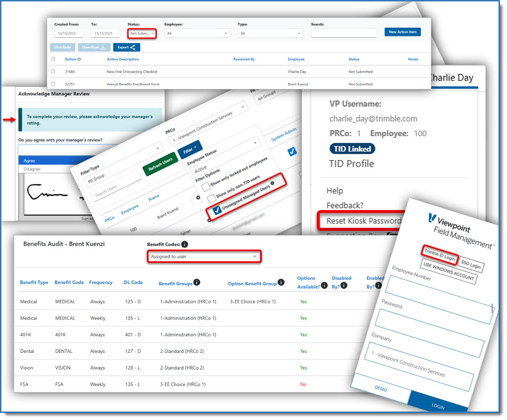Open the Filter Type dropdown PR Group
Screen dimensions: 507x420
click(x=123, y=165)
